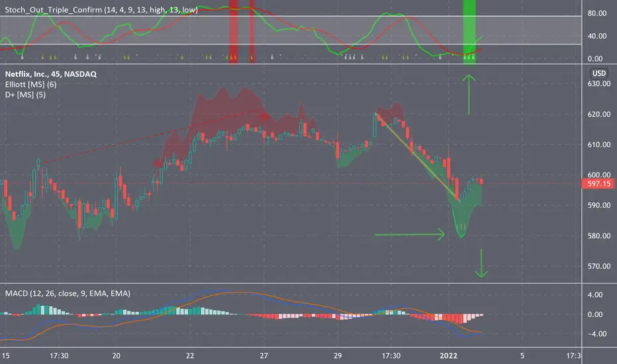
Task: Click the 630.00 price axis label
Action: 599,84
